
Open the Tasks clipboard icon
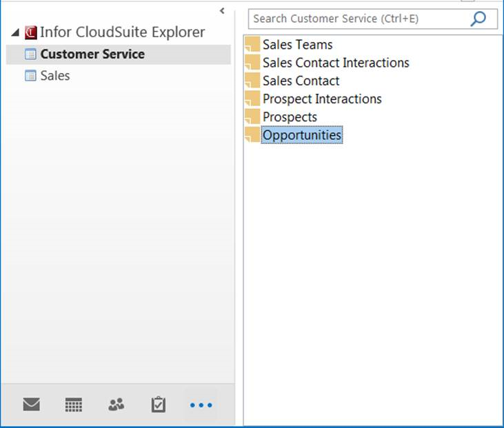159,405
